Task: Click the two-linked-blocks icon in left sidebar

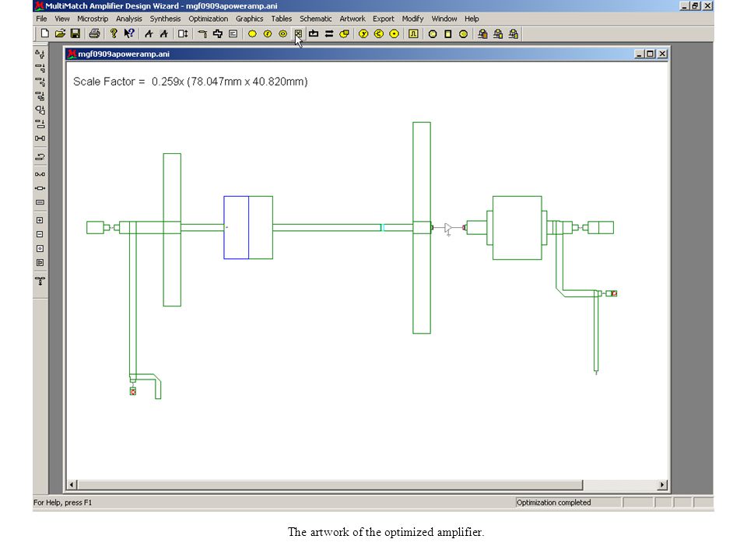Action: pyautogui.click(x=40, y=138)
